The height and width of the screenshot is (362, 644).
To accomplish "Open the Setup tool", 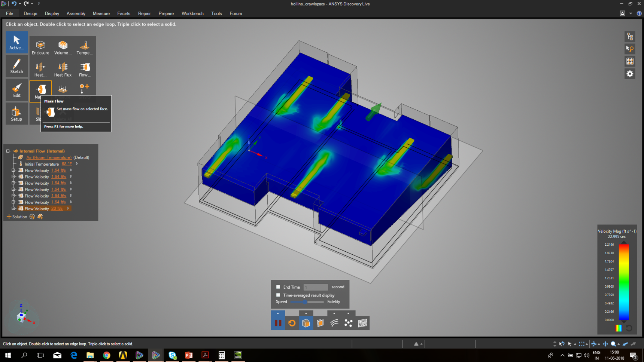I will [x=16, y=114].
